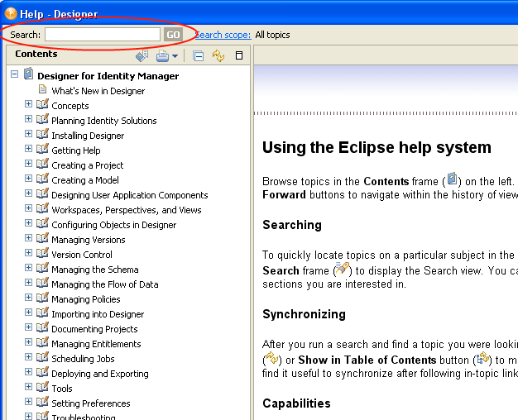This screenshot has width=518, height=420.
Task: Click the GO search button
Action: 174,35
